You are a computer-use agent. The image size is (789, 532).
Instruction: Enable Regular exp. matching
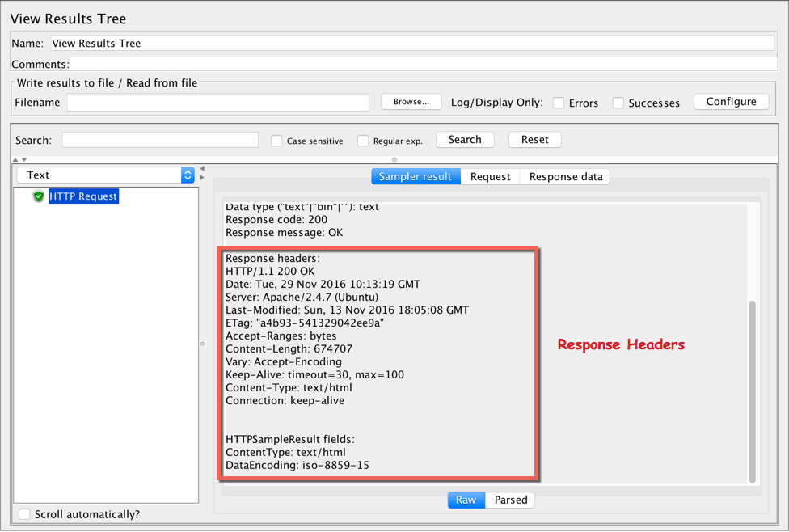click(x=362, y=141)
